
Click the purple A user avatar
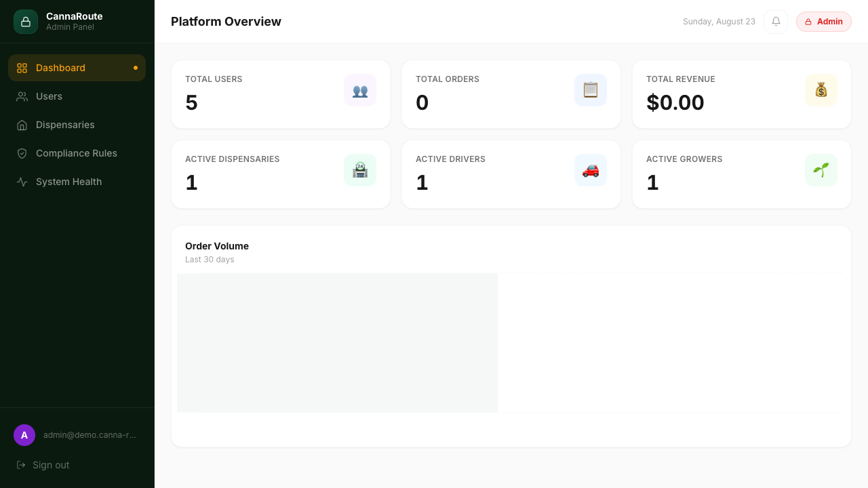coord(24,435)
